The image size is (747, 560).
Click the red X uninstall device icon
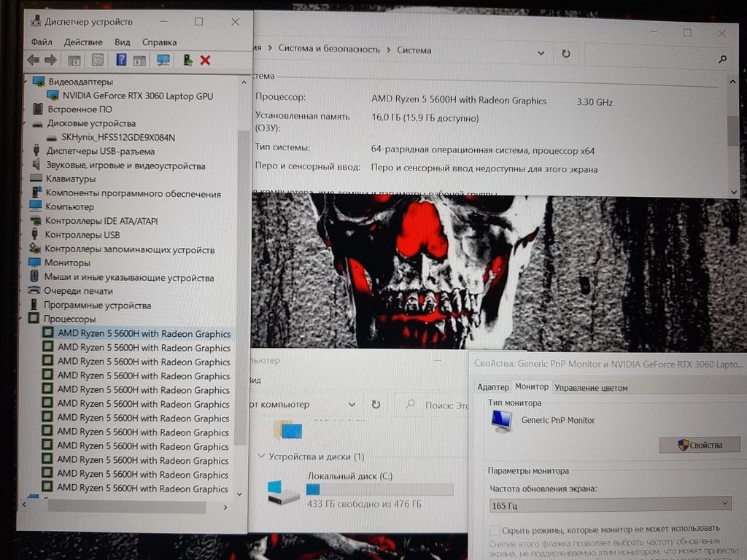click(205, 60)
